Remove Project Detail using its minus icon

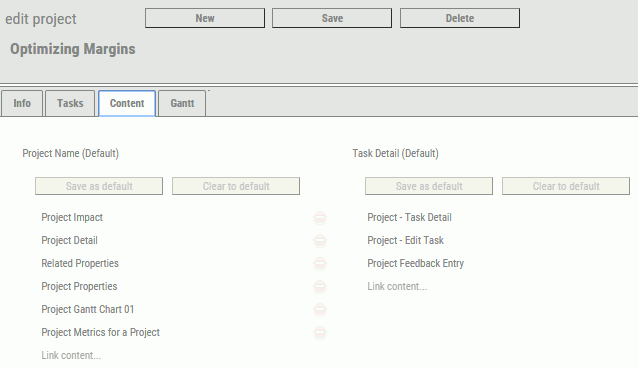(320, 240)
